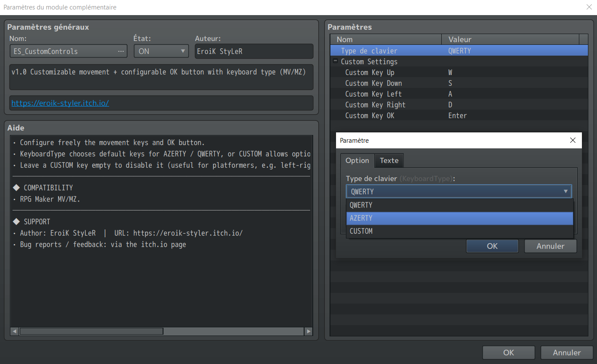Open the Type de clavier combo box
The image size is (597, 364).
click(459, 191)
